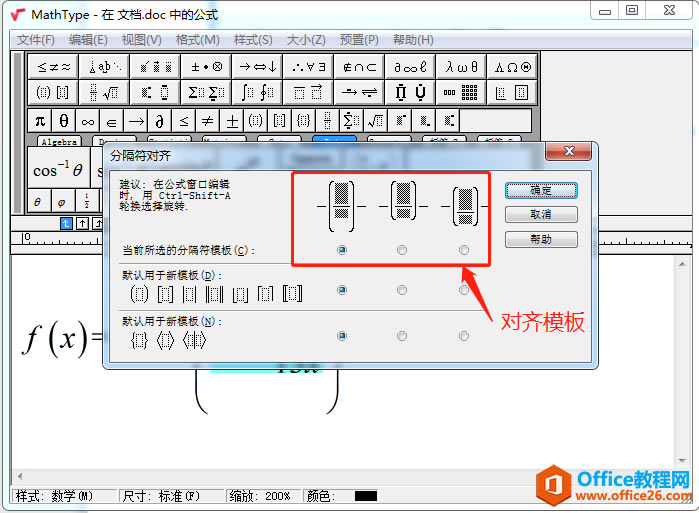Click the 帮助 button in dialog

tap(541, 239)
